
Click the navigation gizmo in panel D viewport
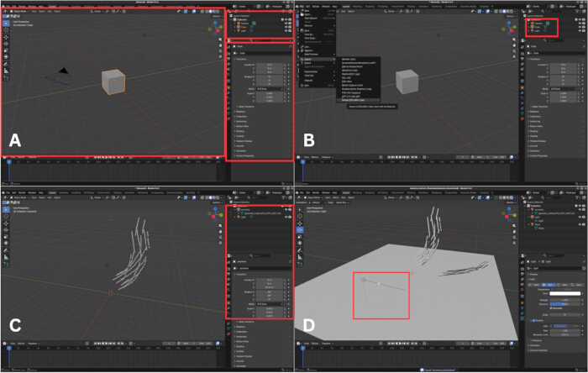pyautogui.click(x=509, y=216)
